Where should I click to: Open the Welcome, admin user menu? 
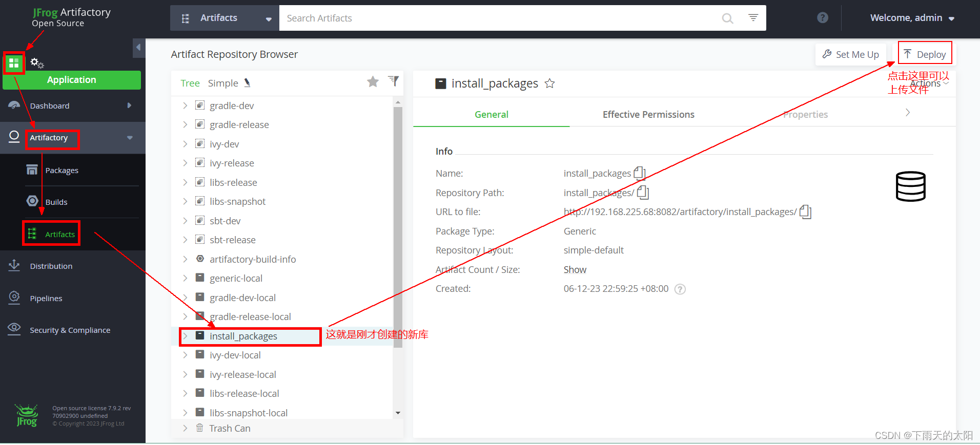[x=912, y=18]
